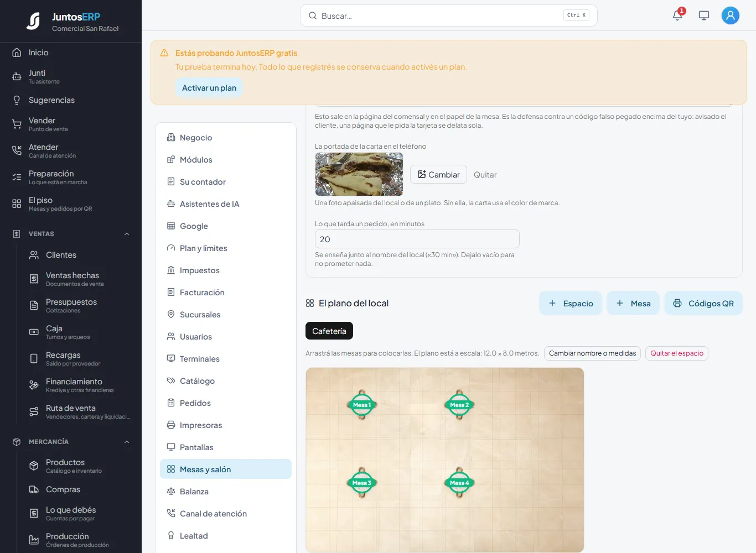Open the notifications bell icon
This screenshot has width=756, height=553.
coord(677,15)
